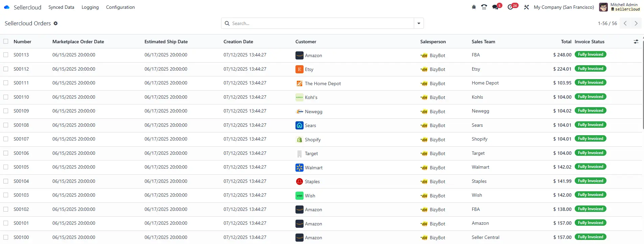Click the Seller Central sales team cell
Viewport: 644px width, 244px height.
coord(485,237)
